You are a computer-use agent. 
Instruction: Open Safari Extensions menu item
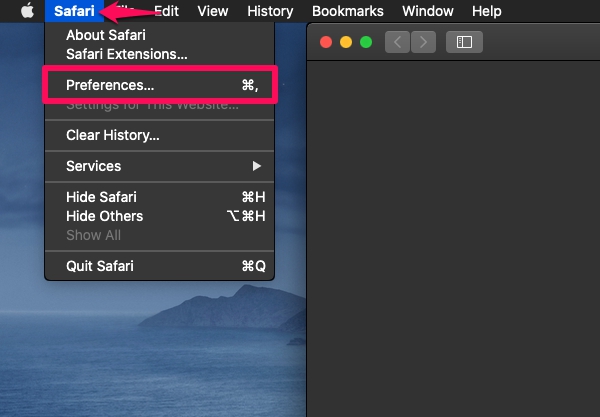[126, 53]
